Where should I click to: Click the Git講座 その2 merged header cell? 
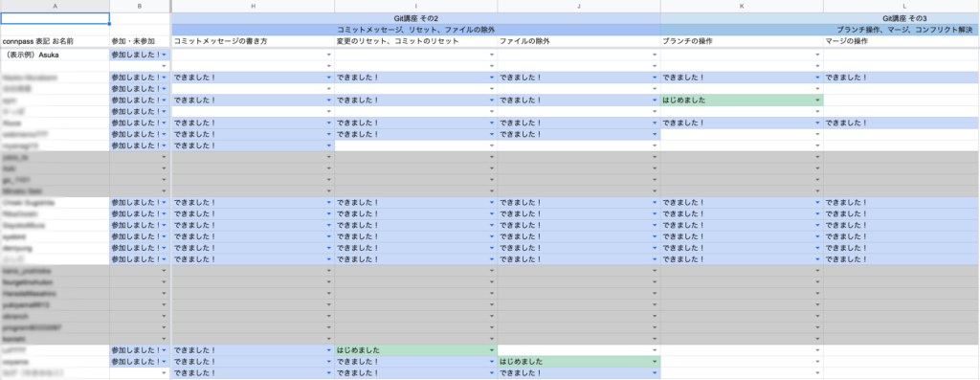(415, 19)
